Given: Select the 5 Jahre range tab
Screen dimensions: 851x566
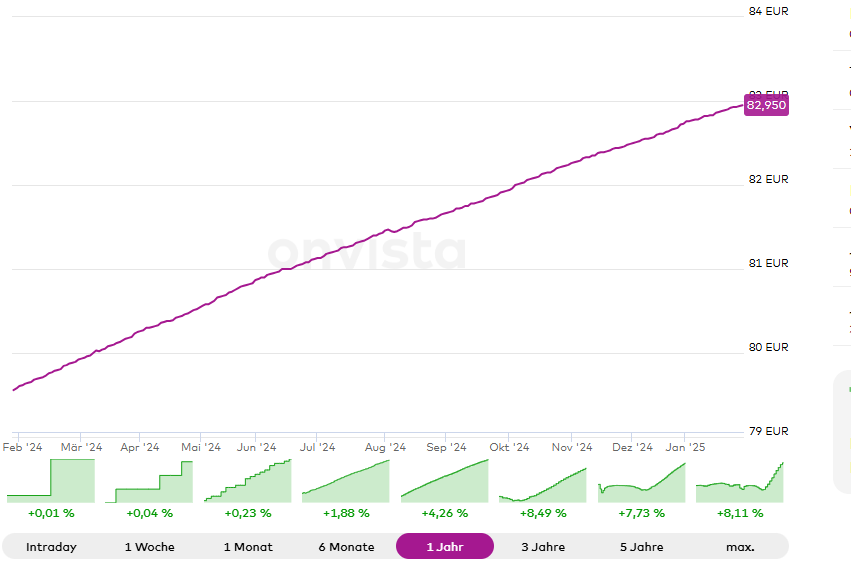Looking at the screenshot, I should coord(641,547).
